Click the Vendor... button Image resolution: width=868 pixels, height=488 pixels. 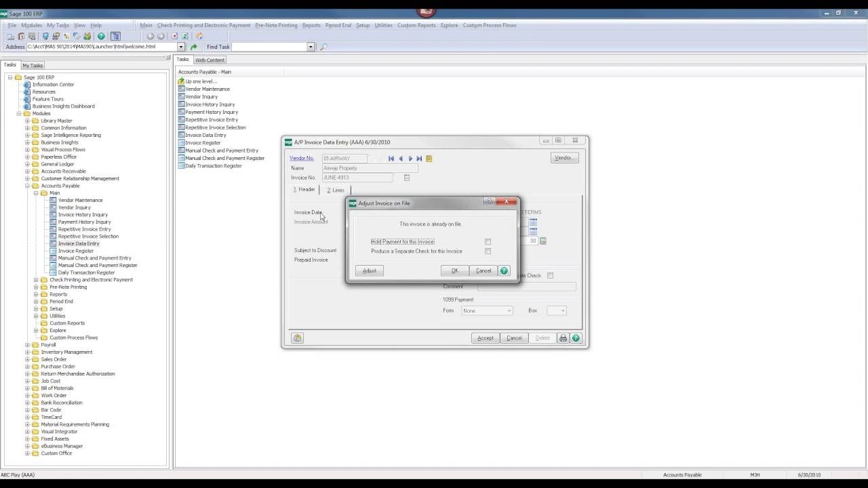point(564,158)
